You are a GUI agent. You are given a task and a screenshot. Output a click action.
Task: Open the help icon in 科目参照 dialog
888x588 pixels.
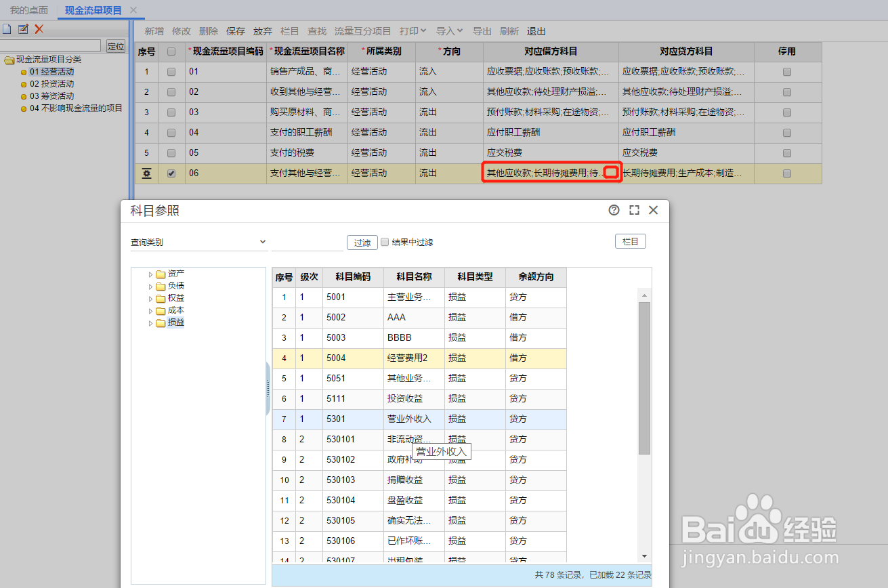(614, 210)
